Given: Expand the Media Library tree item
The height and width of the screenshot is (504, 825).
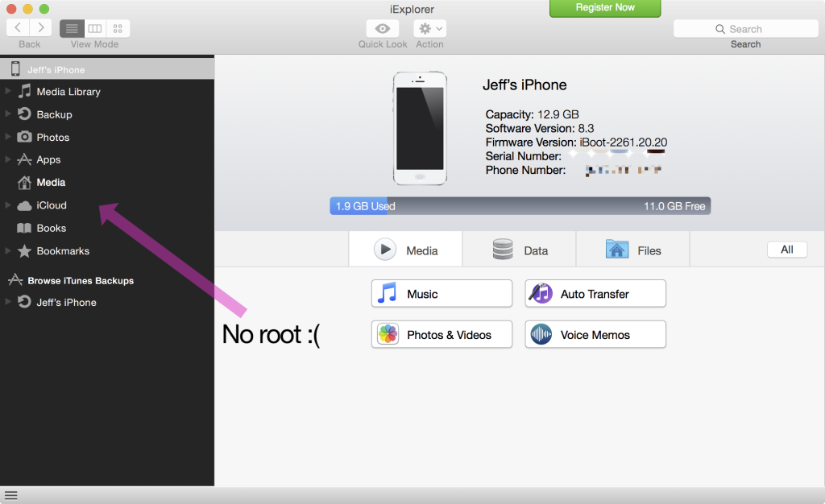Looking at the screenshot, I should tap(9, 92).
